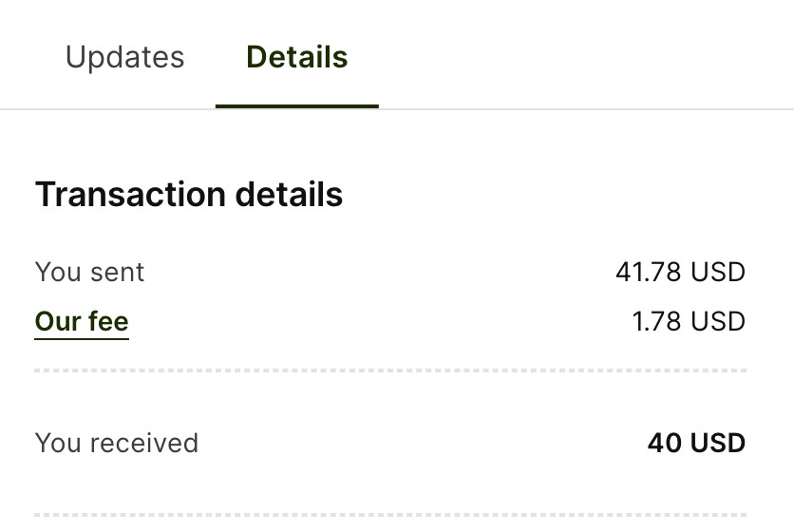
Task: Switch to the Updates tab
Action: point(124,57)
